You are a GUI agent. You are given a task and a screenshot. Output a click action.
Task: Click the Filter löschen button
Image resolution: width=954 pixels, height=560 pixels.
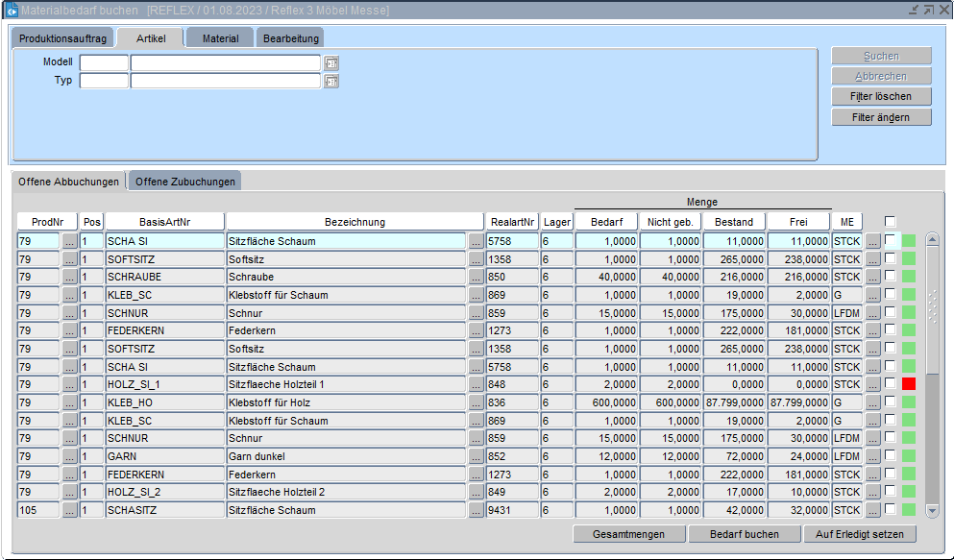tap(881, 97)
